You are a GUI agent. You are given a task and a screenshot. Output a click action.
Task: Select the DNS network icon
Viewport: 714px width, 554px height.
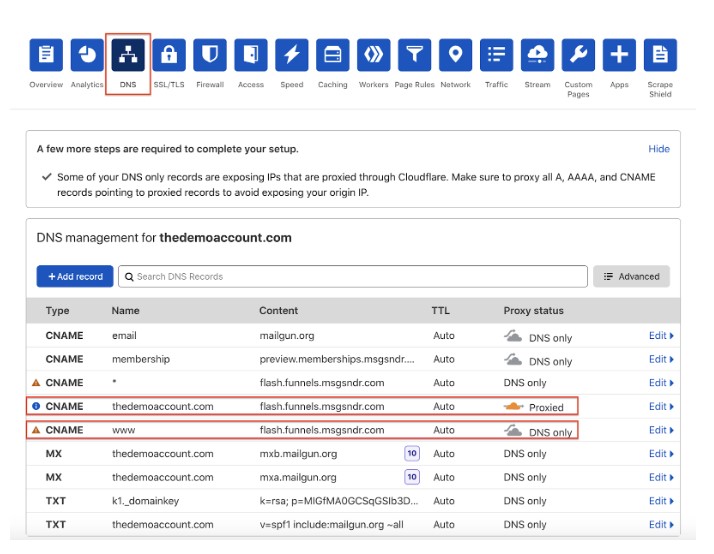(x=128, y=55)
